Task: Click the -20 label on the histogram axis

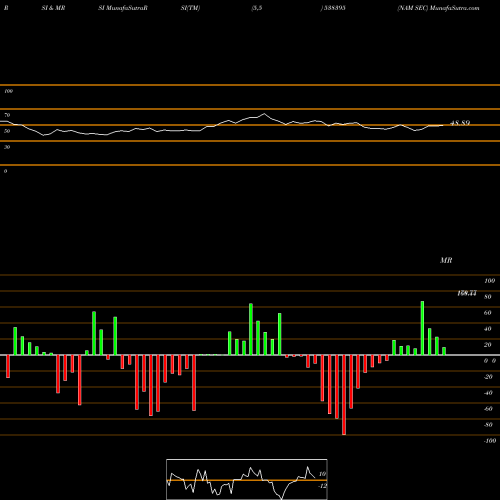Action: (488, 377)
